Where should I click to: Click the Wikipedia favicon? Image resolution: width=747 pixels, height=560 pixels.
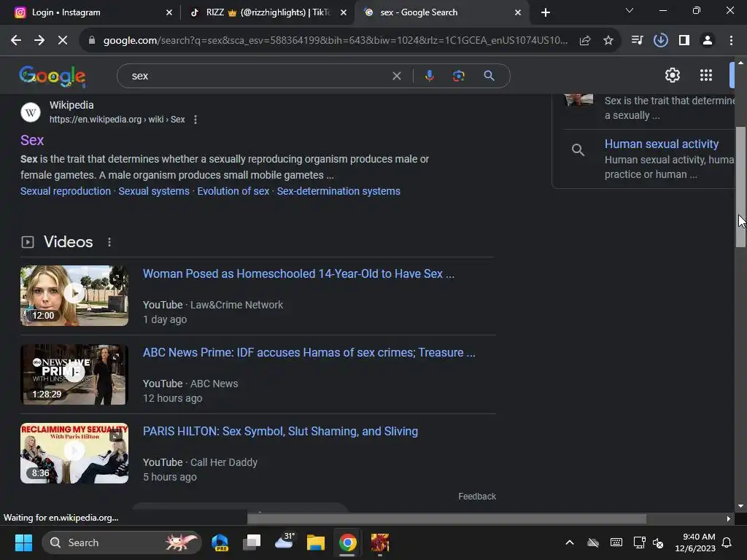click(x=31, y=112)
